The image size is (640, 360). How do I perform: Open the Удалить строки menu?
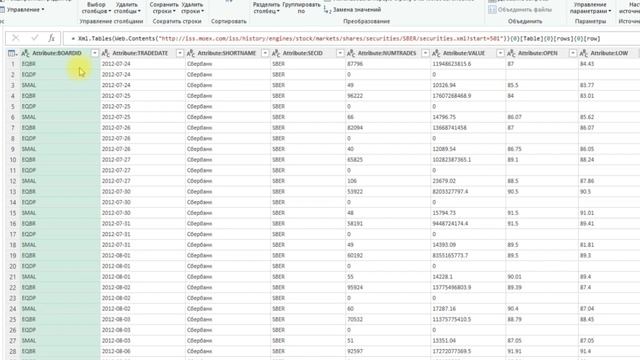click(192, 8)
